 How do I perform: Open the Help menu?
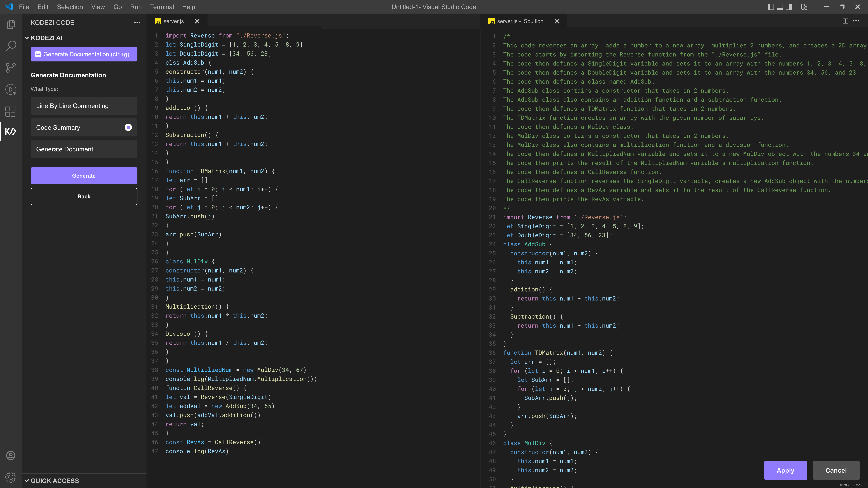click(188, 7)
